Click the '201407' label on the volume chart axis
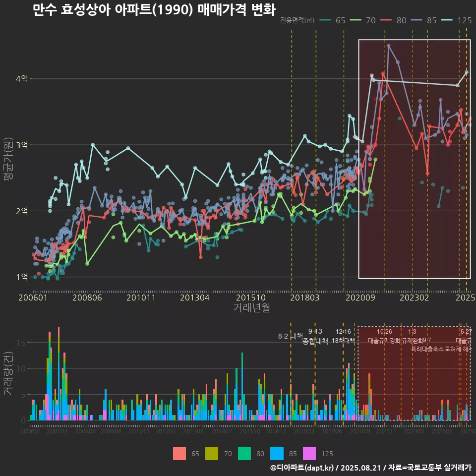This screenshot has height=476, width=476. tap(222, 431)
